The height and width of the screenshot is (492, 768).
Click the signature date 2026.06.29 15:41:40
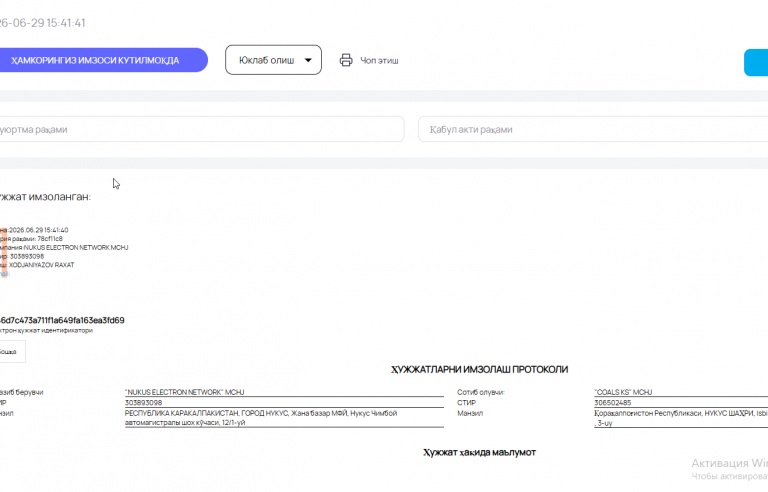[x=39, y=230]
